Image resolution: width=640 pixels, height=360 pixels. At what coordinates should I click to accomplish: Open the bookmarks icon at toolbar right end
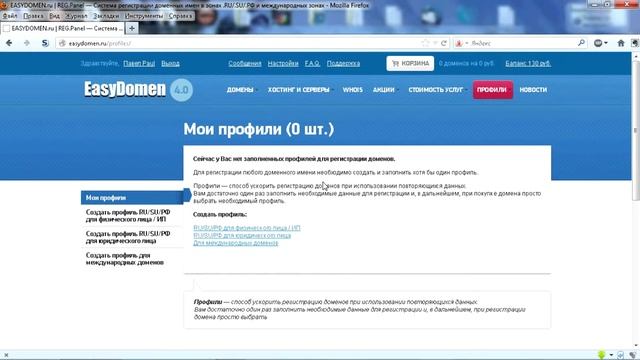click(635, 43)
